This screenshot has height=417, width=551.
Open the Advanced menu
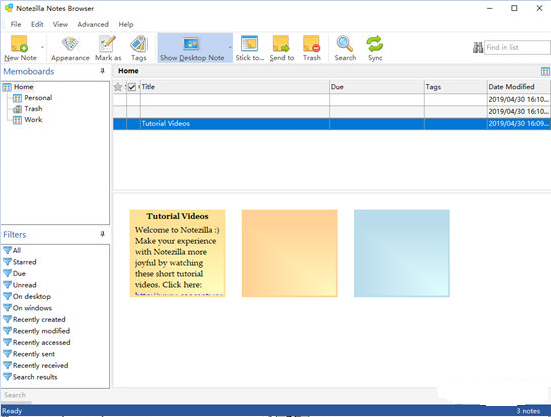tap(93, 24)
